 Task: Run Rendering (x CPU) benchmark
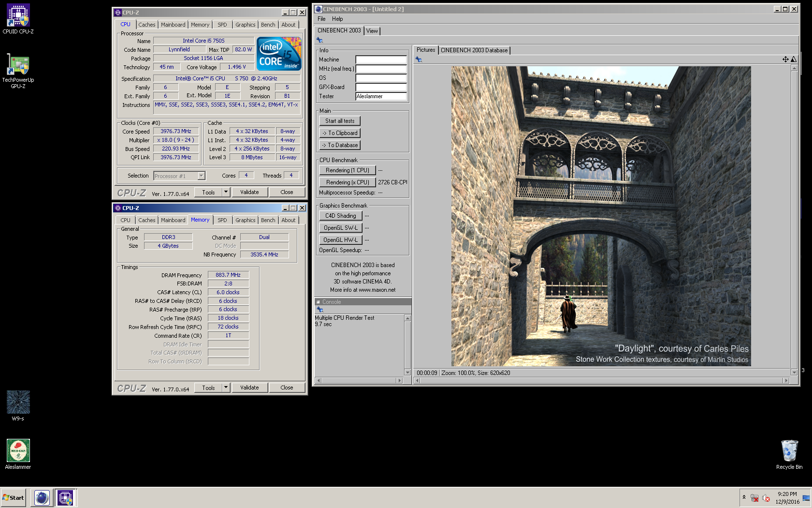(x=348, y=182)
